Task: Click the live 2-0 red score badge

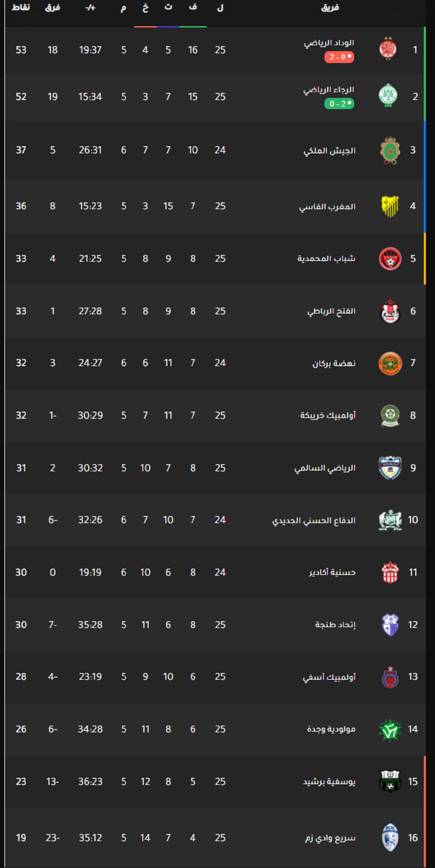Action: coord(339,57)
